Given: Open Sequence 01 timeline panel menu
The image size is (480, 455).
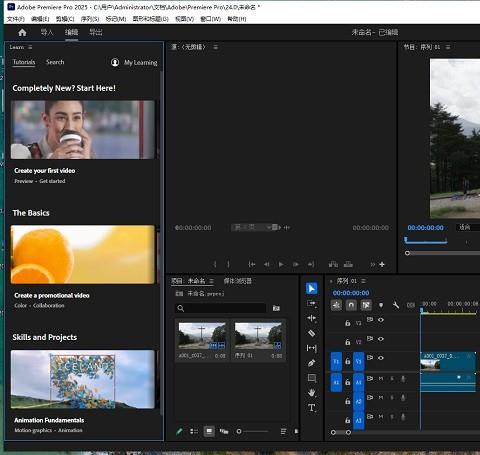Looking at the screenshot, I should pyautogui.click(x=363, y=281).
